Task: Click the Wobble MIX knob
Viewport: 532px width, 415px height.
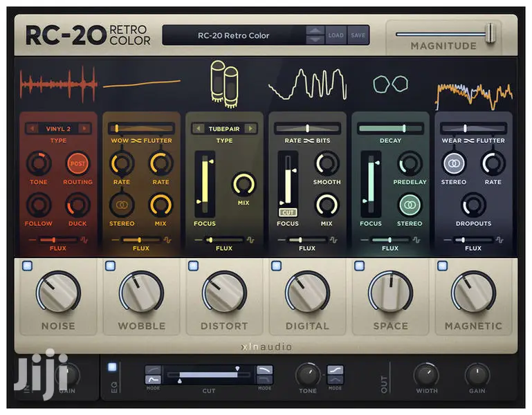Action: (x=160, y=205)
